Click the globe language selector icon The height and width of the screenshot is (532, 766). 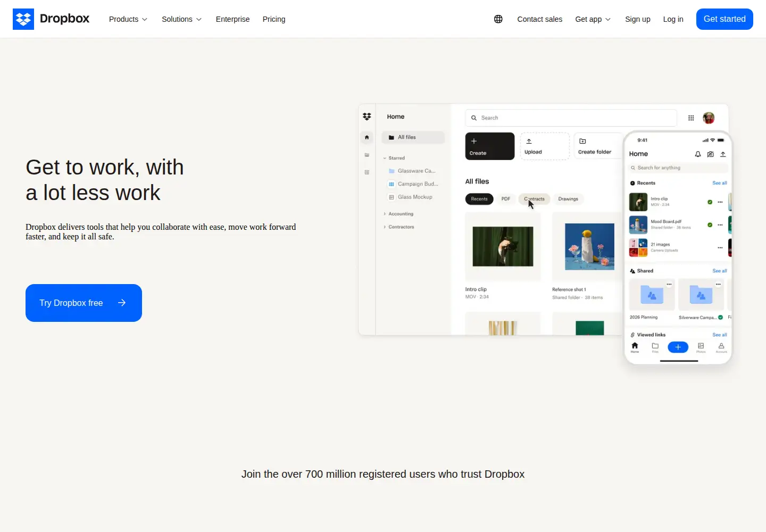[x=498, y=19]
